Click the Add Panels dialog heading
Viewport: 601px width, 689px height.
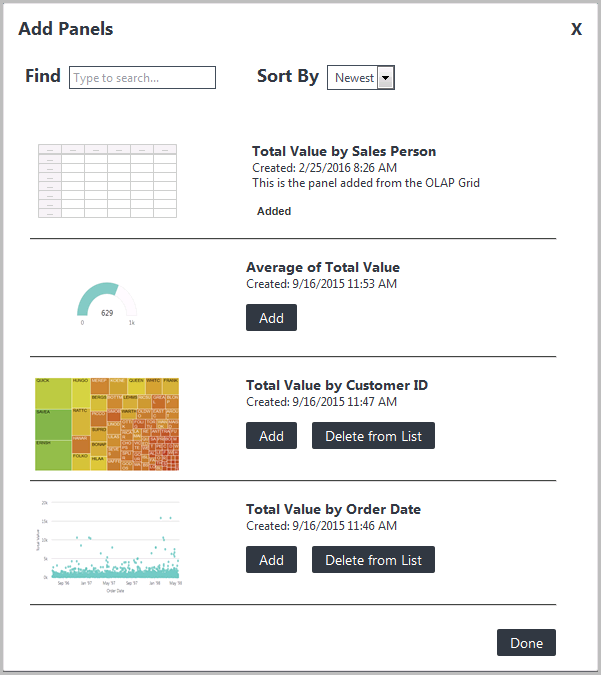click(x=66, y=29)
